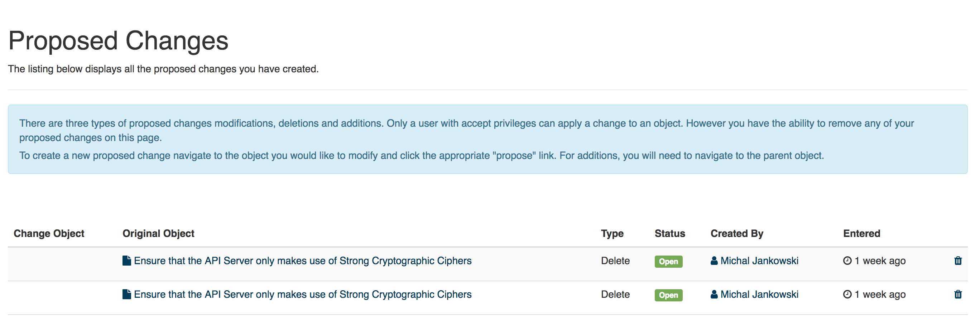The height and width of the screenshot is (325, 980).
Task: Click the Change Object column header
Action: click(x=49, y=233)
